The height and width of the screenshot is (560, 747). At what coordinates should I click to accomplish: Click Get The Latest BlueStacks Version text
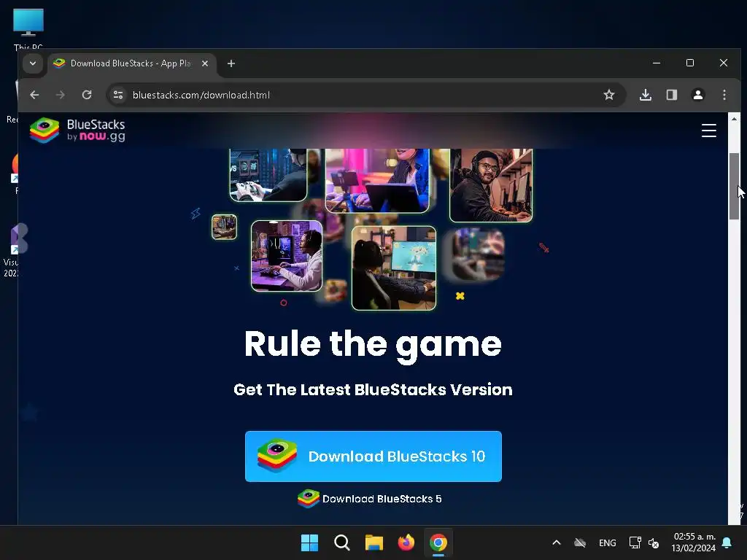(x=373, y=389)
